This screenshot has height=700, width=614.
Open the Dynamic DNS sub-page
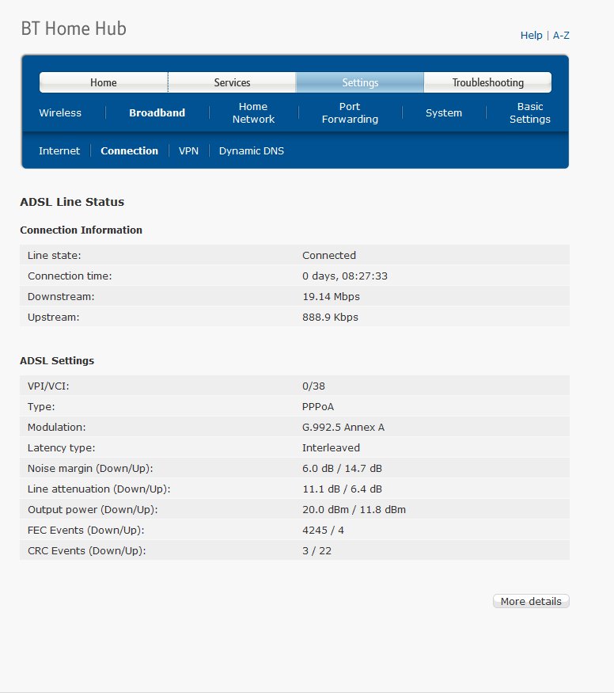coord(252,151)
